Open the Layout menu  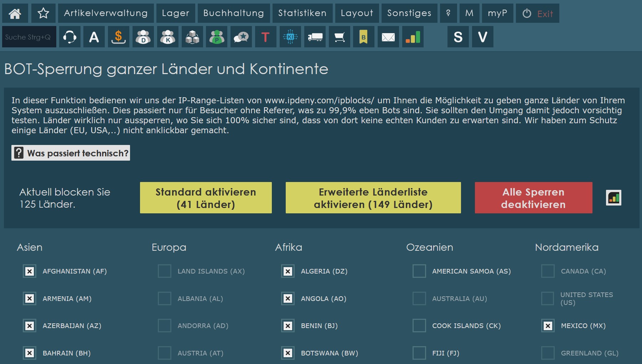357,13
